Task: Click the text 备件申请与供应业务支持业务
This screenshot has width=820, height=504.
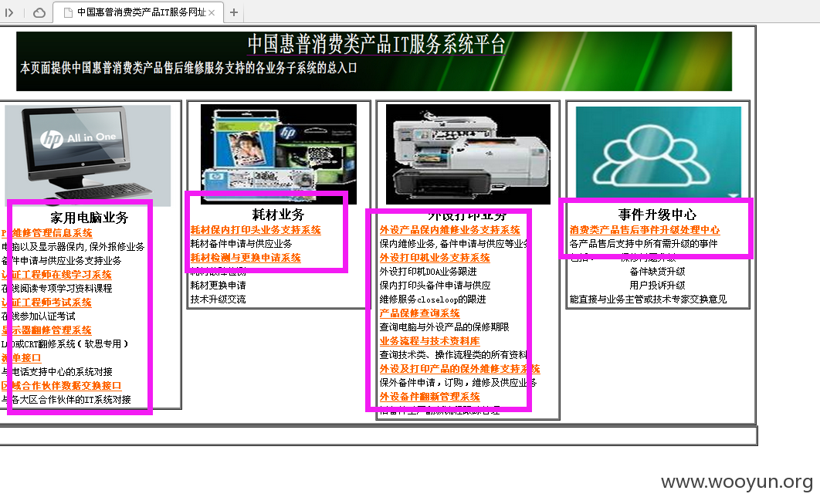Action: 61,261
